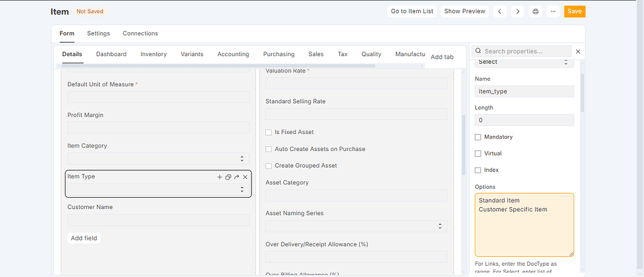Click the Name field containing item_type
644x277 pixels.
[x=525, y=91]
